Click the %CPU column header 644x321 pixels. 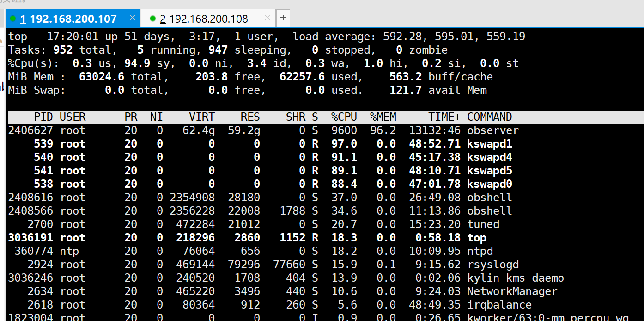tap(344, 117)
